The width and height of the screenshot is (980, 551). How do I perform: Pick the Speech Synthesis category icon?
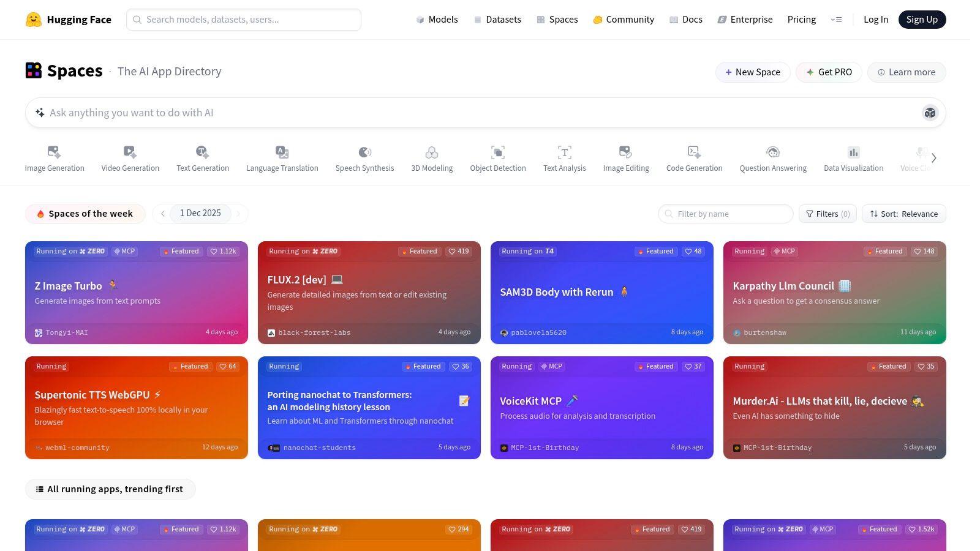tap(364, 152)
